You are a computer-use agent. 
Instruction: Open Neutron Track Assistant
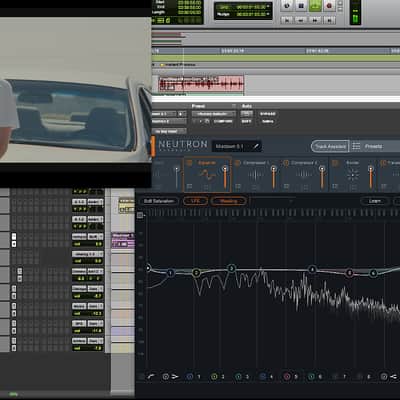pyautogui.click(x=330, y=146)
